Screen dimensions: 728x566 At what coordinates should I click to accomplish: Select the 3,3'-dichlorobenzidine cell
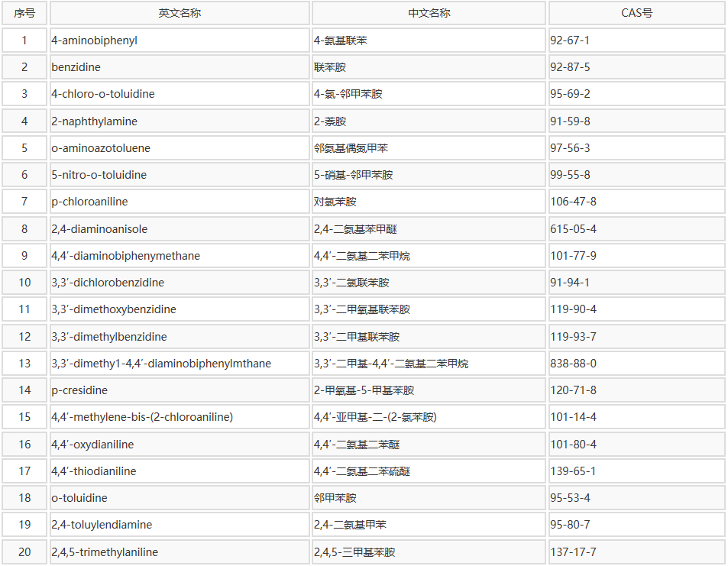click(x=108, y=283)
